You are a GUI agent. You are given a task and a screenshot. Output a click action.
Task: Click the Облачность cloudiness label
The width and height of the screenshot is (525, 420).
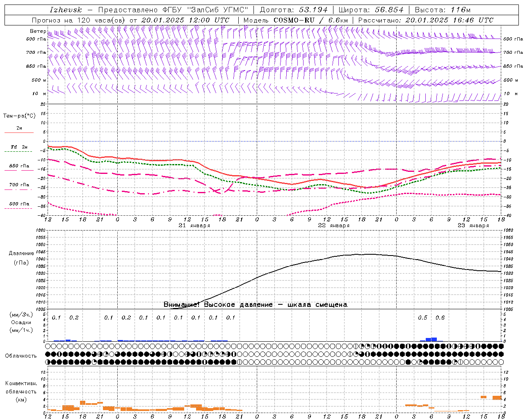click(21, 356)
